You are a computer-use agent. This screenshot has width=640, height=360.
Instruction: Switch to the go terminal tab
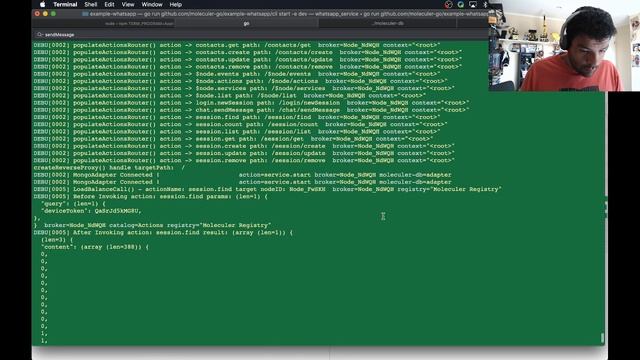246,24
